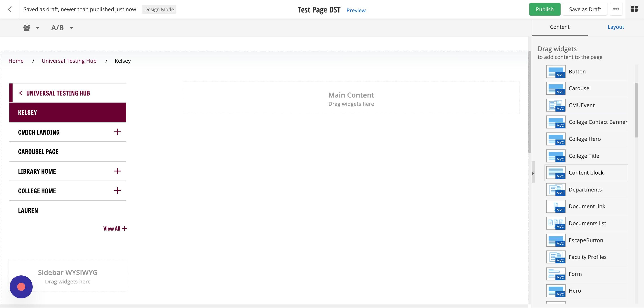Screen dimensions: 644x308
Task: Expand the LIBRARY HOME navigation item
Action: [117, 171]
